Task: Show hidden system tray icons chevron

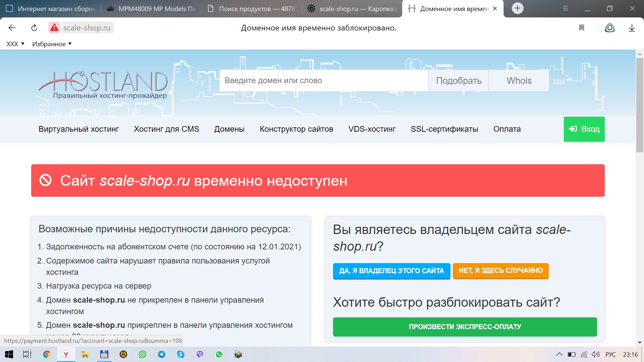Action: [559, 354]
